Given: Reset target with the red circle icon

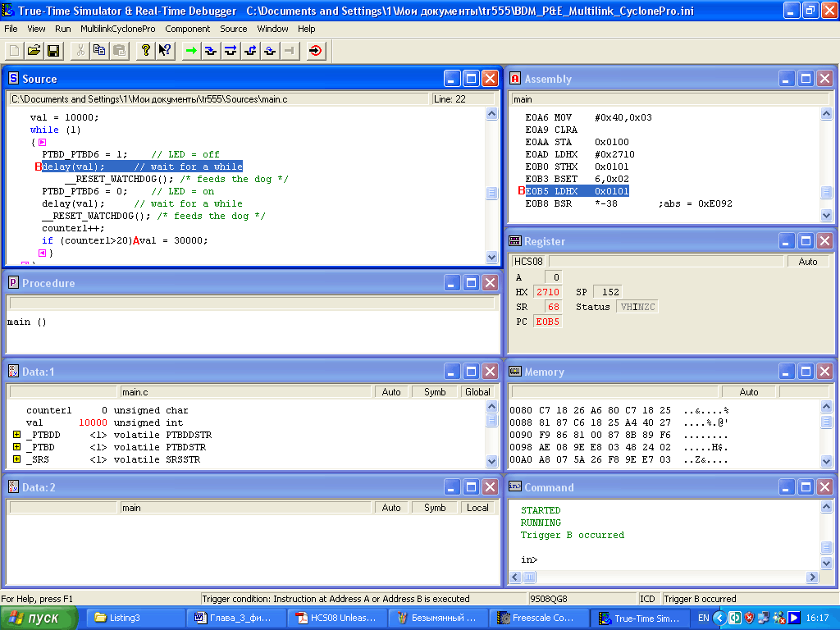Looking at the screenshot, I should (x=316, y=51).
